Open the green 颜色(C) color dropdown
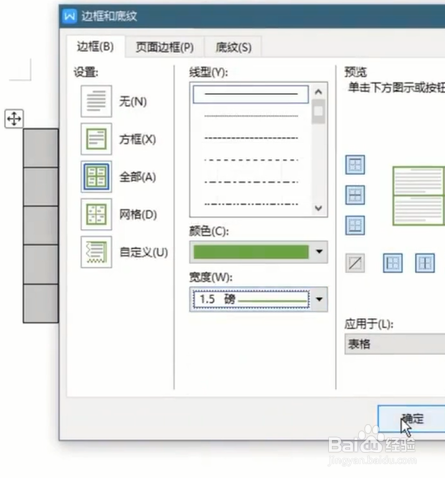This screenshot has height=478, width=445. (258, 252)
